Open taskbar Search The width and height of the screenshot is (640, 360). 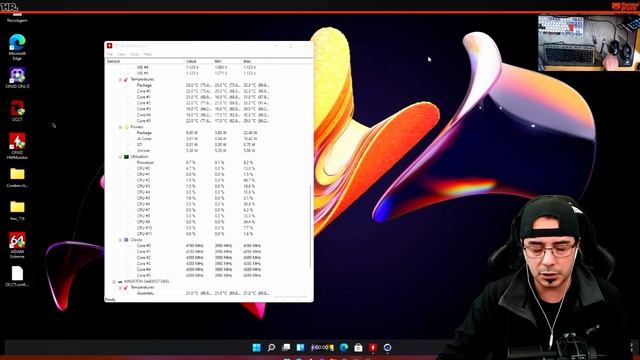coord(271,347)
